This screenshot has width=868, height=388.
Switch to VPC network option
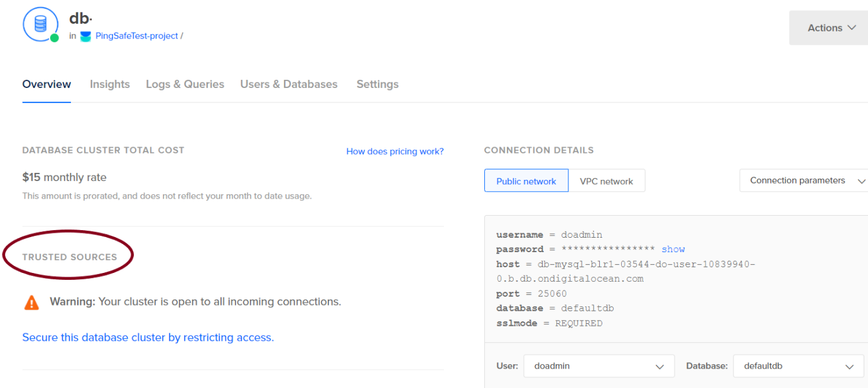coord(606,181)
